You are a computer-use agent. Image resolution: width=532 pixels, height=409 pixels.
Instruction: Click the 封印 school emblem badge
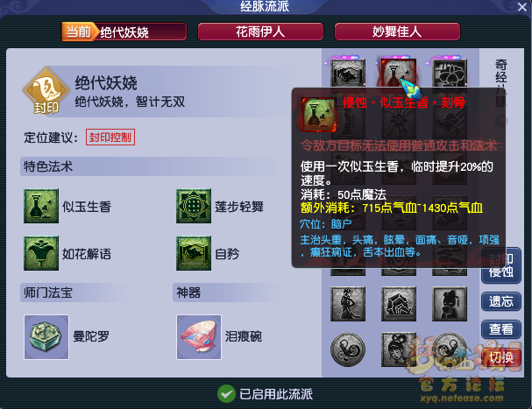click(x=46, y=90)
